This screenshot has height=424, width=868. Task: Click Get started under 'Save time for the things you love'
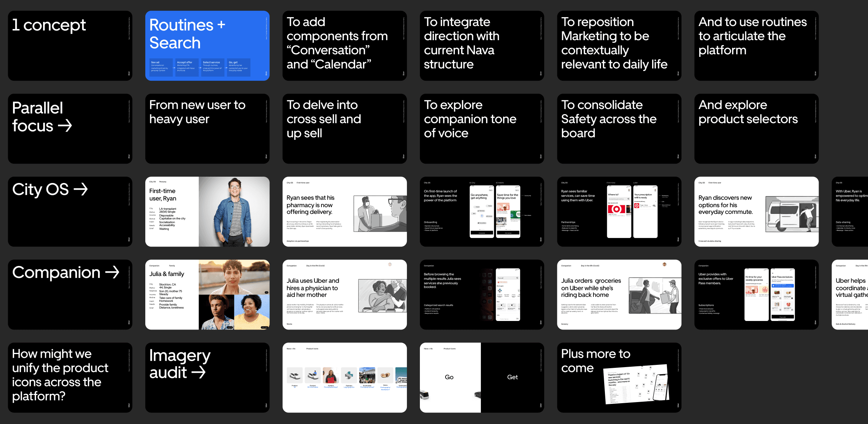point(508,233)
